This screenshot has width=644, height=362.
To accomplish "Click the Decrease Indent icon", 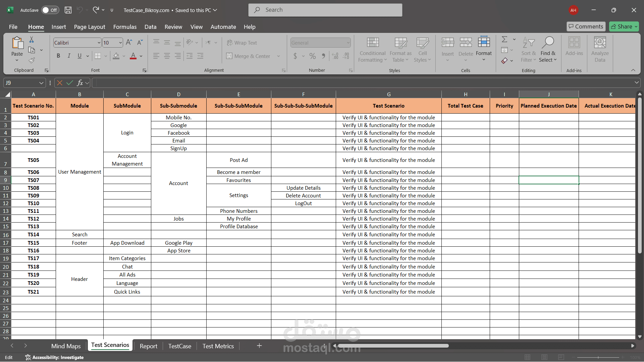I will [x=190, y=56].
